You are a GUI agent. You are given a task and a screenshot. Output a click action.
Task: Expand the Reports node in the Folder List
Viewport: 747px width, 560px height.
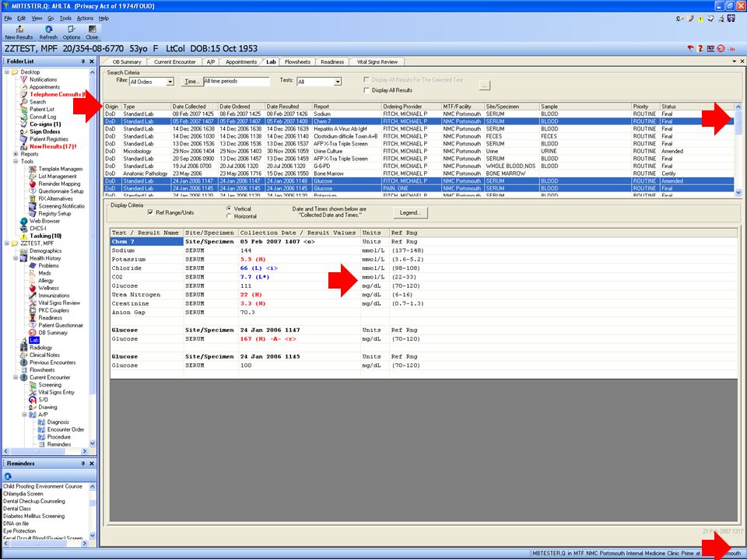coord(16,154)
